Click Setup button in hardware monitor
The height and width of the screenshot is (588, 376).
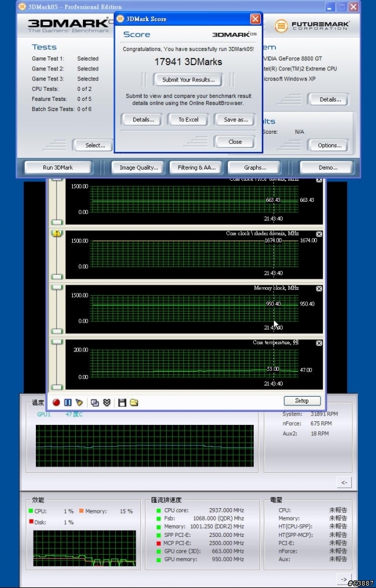302,401
